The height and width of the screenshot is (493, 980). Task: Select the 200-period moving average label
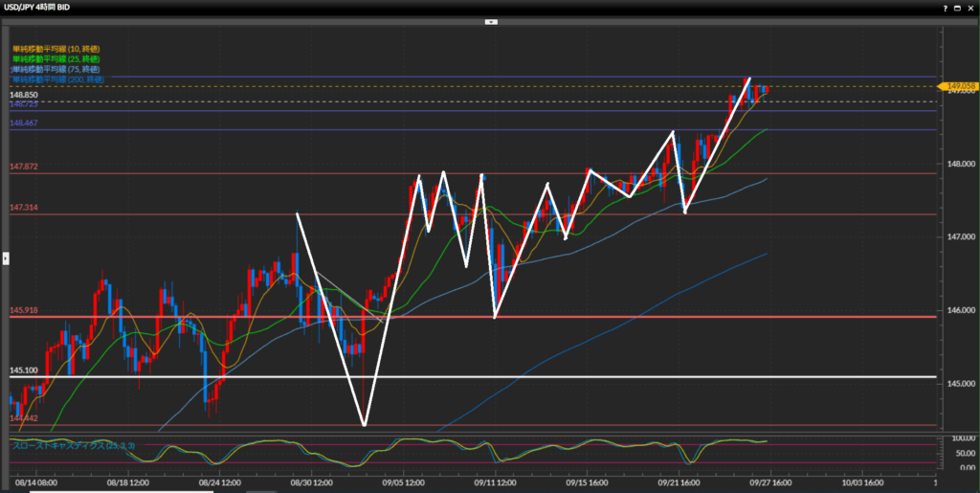point(58,79)
